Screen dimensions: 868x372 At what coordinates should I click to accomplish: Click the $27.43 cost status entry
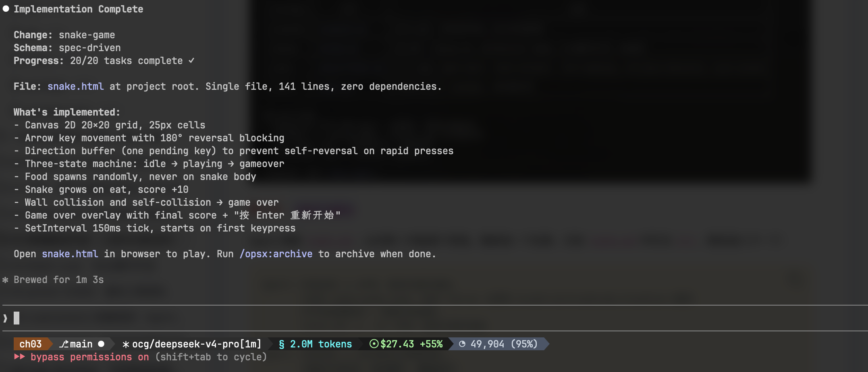click(397, 344)
